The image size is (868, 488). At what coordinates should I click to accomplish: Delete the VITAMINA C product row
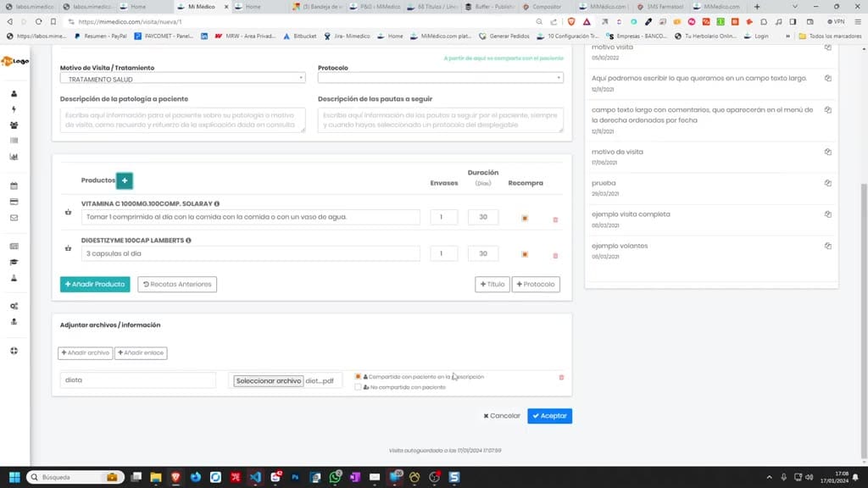555,219
